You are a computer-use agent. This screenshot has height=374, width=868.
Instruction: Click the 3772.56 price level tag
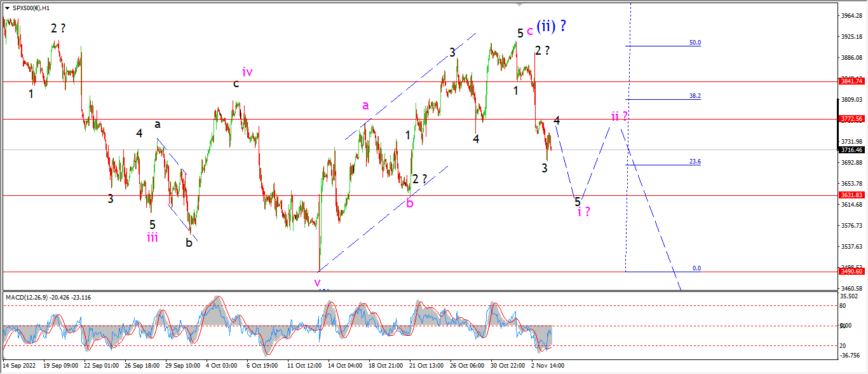click(851, 119)
